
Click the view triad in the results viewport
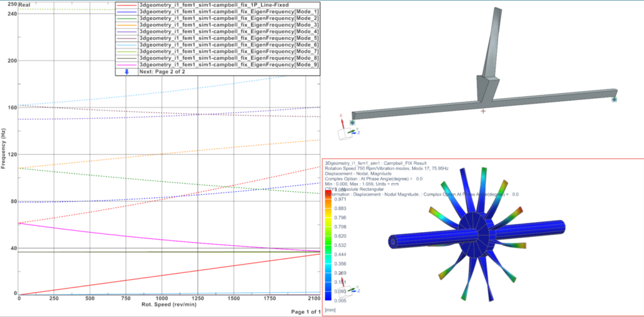tap(350, 289)
